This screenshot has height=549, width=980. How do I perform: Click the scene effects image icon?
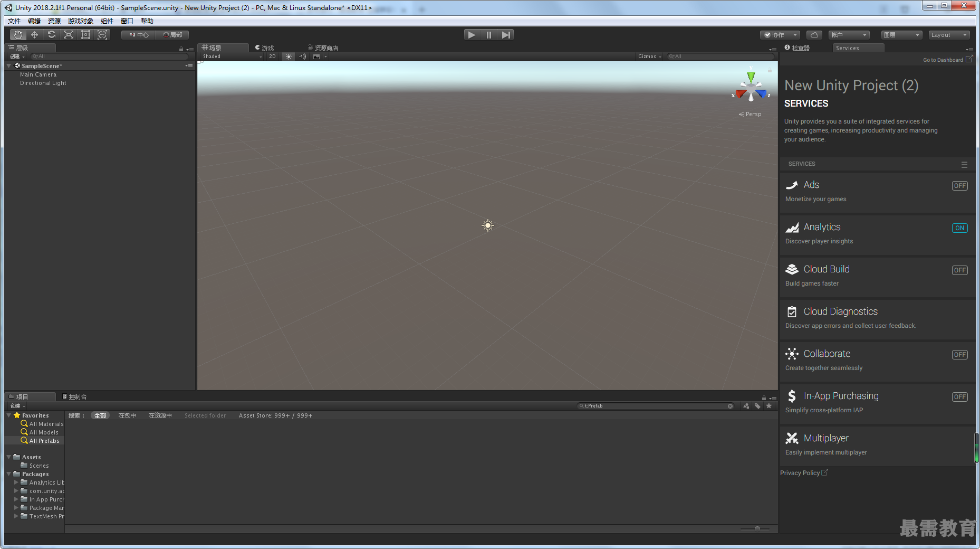click(x=316, y=56)
